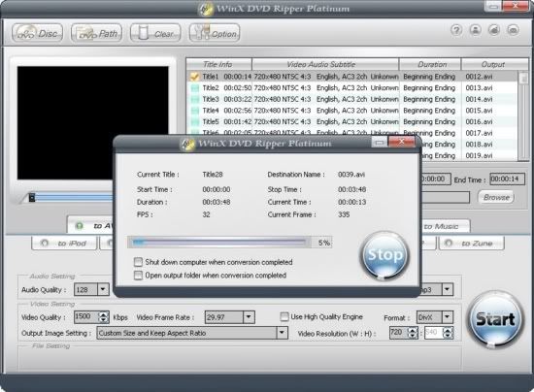Toggle the Title1 checkbox

[194, 77]
